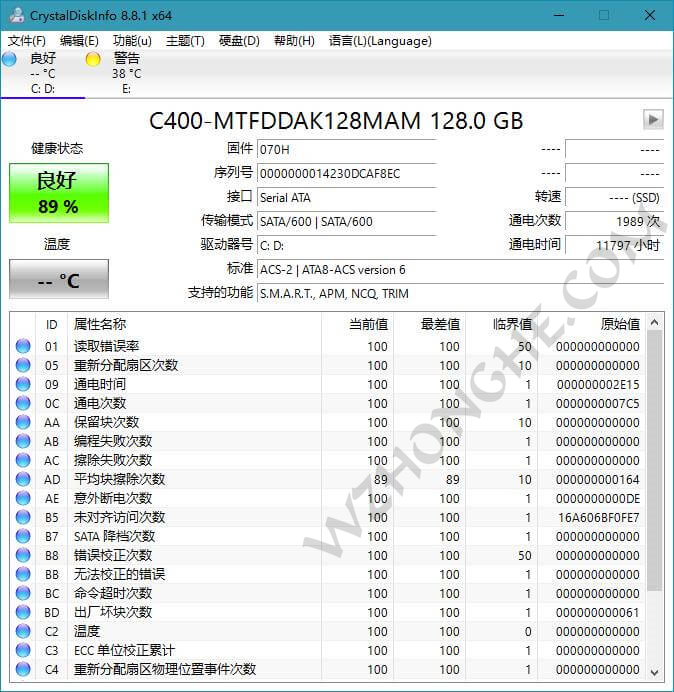Click status icon of row C3 ECC 单位校正累计

pos(23,650)
